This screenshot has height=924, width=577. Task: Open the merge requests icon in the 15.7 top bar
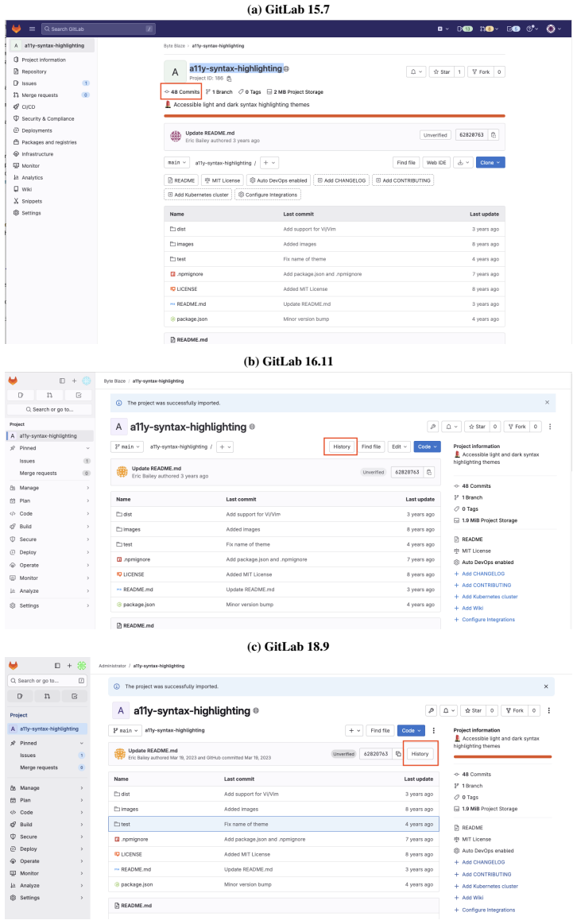click(x=489, y=29)
